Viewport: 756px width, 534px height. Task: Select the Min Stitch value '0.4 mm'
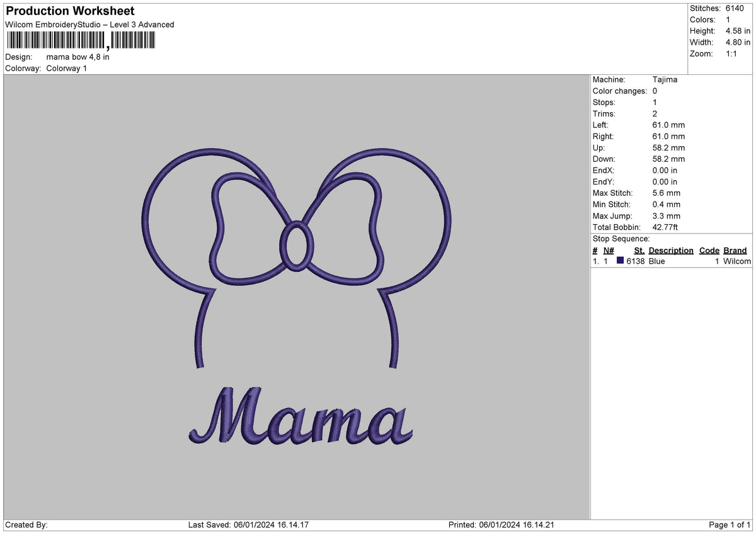[667, 205]
